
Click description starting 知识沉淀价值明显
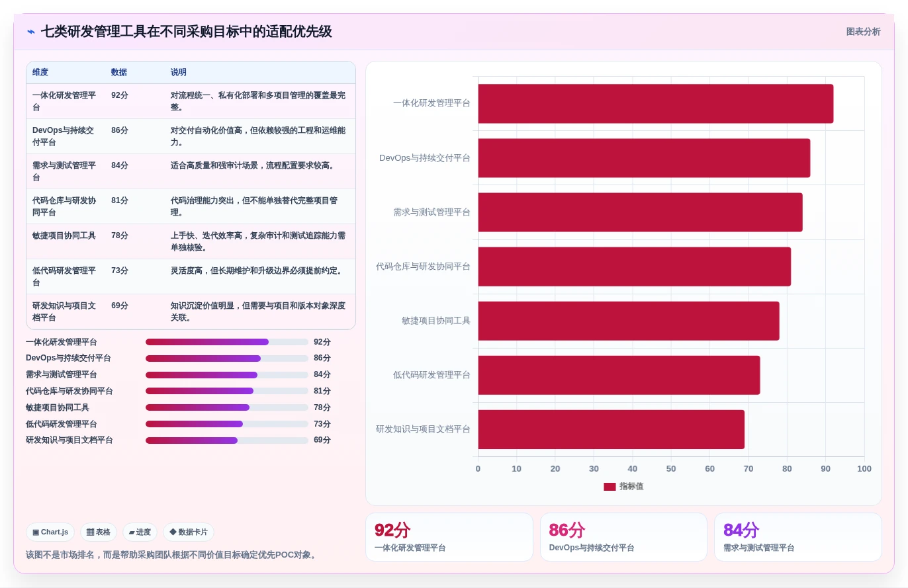[258, 312]
